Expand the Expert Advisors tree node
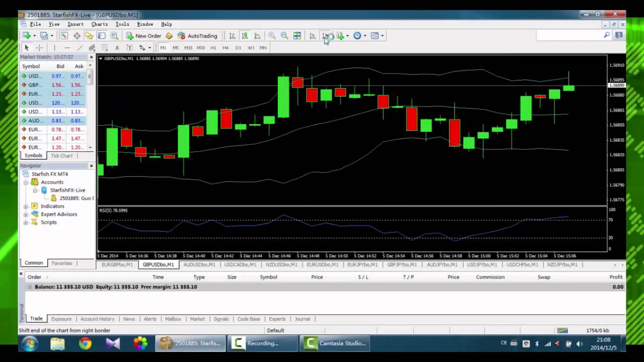Viewport: 644px width, 362px height. pyautogui.click(x=26, y=214)
